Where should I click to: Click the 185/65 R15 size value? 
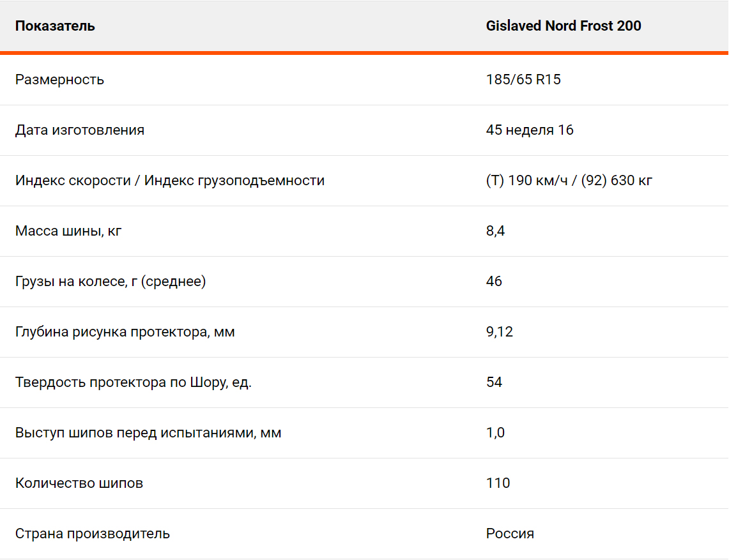523,79
